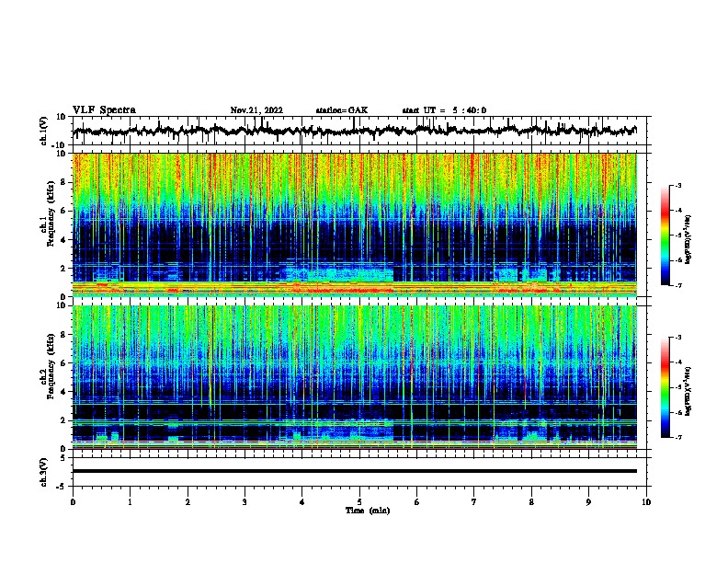Click inside the ch.2 spectrogram panel
The image size is (728, 563).
coord(355,377)
